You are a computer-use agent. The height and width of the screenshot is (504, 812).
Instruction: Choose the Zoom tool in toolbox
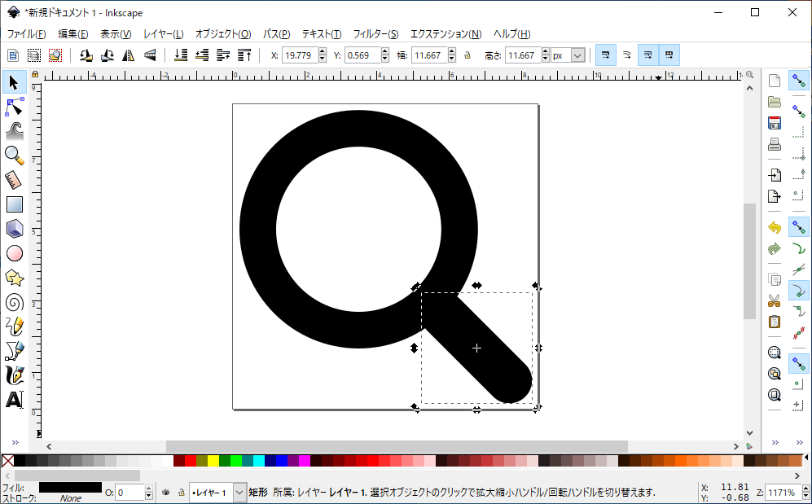[x=14, y=155]
